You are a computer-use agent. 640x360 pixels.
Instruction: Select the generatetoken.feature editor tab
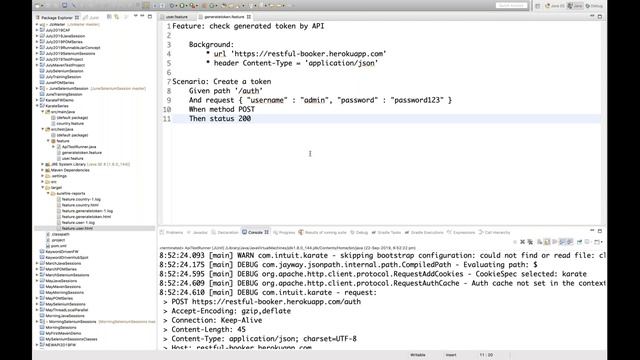224,17
